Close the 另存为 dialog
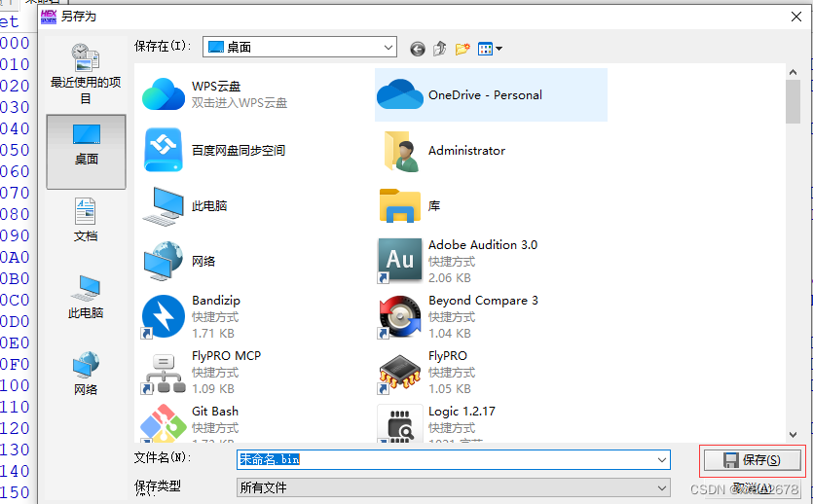Screen dimensions: 813x504 796,18
